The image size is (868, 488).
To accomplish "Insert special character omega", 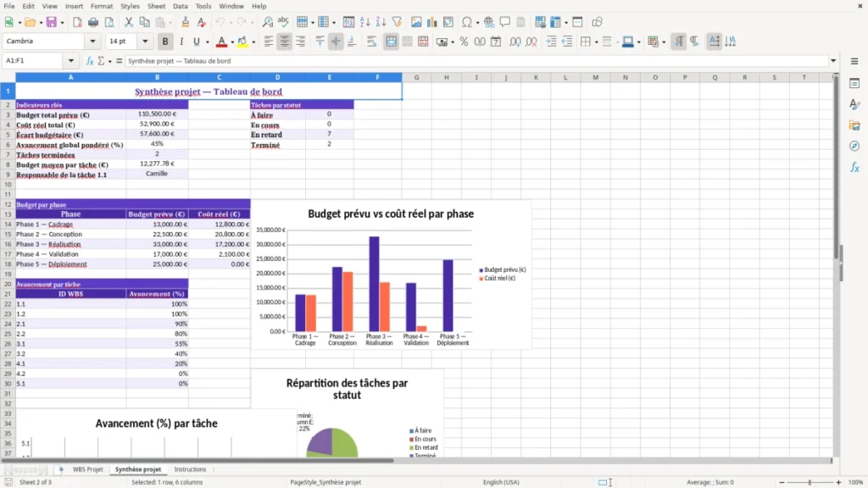I will pyautogui.click(x=467, y=22).
